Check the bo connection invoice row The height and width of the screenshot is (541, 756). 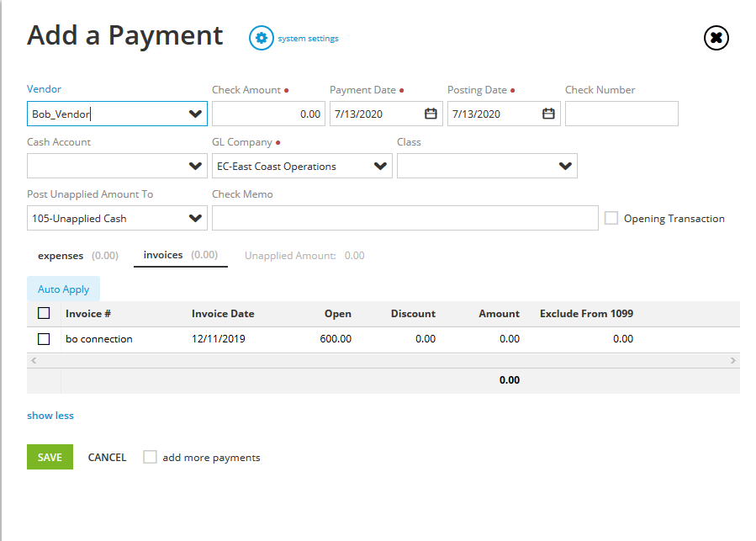coord(44,339)
